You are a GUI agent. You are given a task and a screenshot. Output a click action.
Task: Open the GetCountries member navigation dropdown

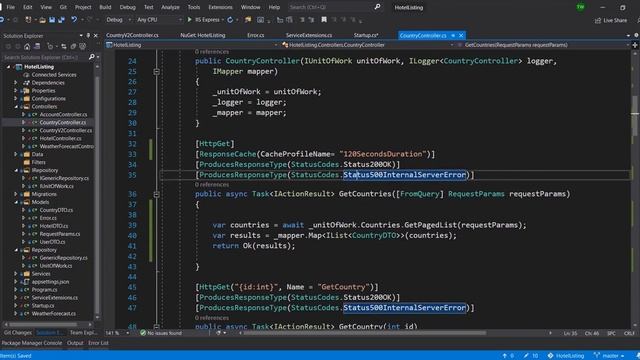click(x=544, y=45)
